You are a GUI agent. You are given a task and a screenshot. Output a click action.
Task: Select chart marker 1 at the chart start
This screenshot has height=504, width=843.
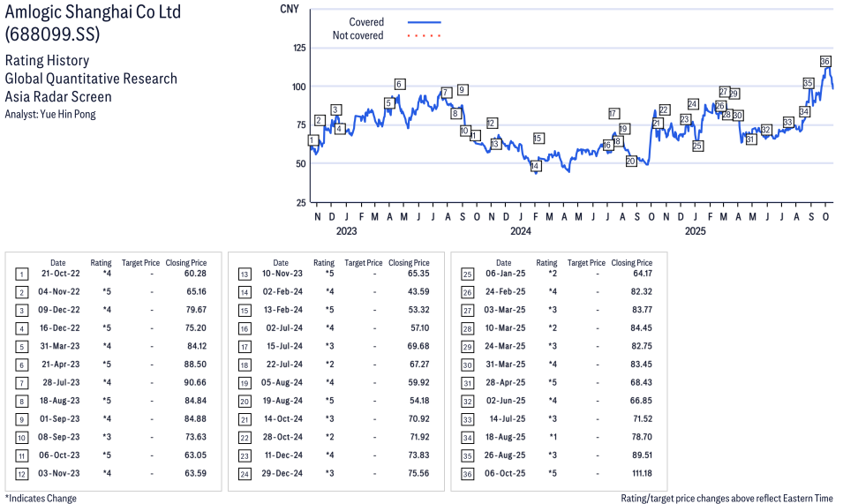(312, 140)
